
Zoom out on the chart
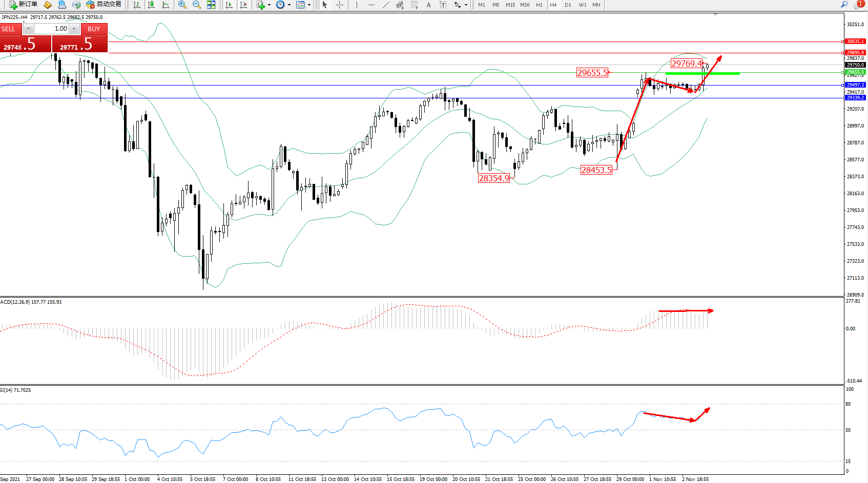pyautogui.click(x=196, y=5)
